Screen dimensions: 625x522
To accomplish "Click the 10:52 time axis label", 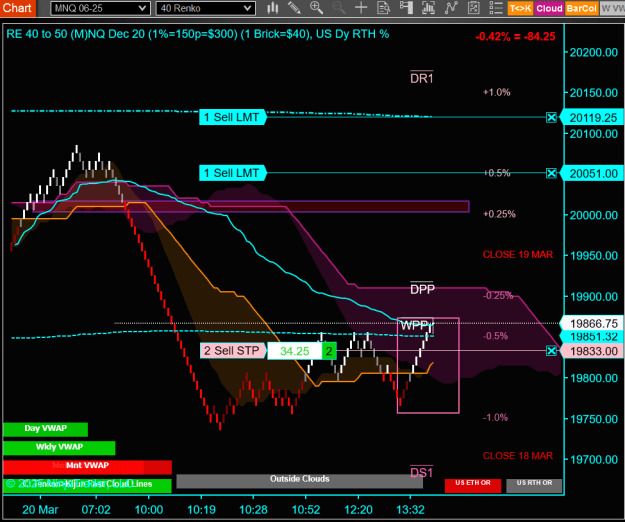I will tap(306, 510).
